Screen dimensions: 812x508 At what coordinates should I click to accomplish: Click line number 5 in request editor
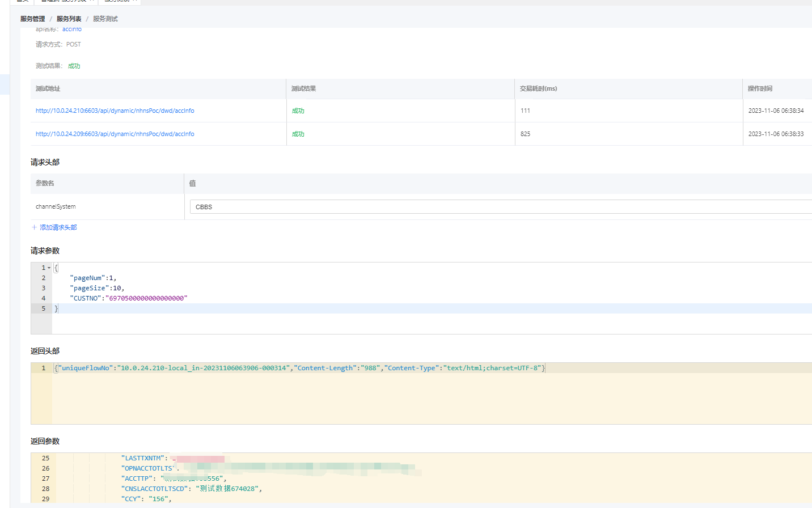coord(43,308)
